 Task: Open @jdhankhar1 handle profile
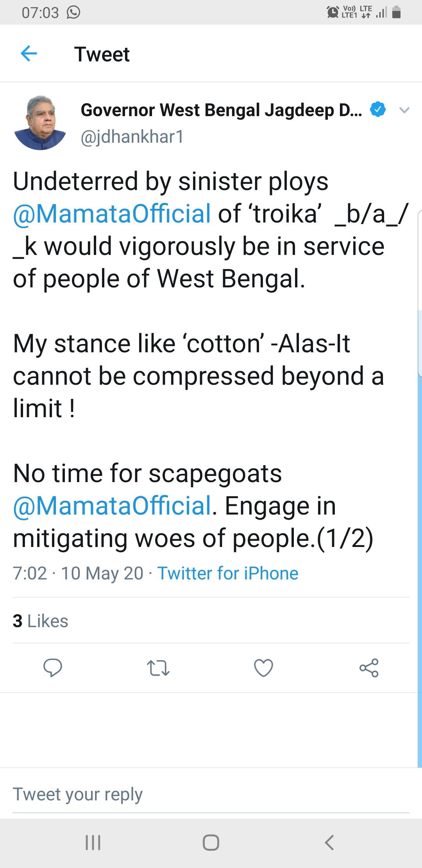point(132,137)
